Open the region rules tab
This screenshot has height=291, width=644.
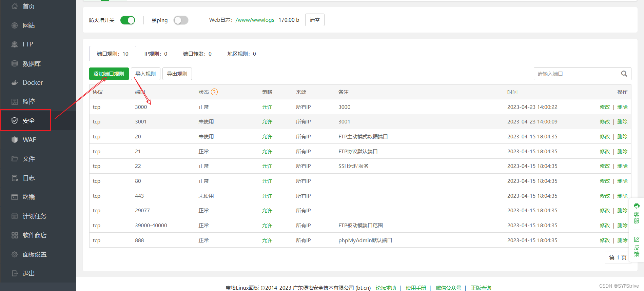[241, 54]
